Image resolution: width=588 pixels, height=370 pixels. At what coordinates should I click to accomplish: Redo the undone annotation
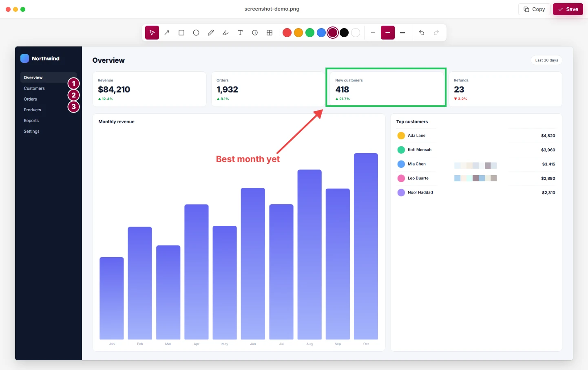(x=436, y=33)
